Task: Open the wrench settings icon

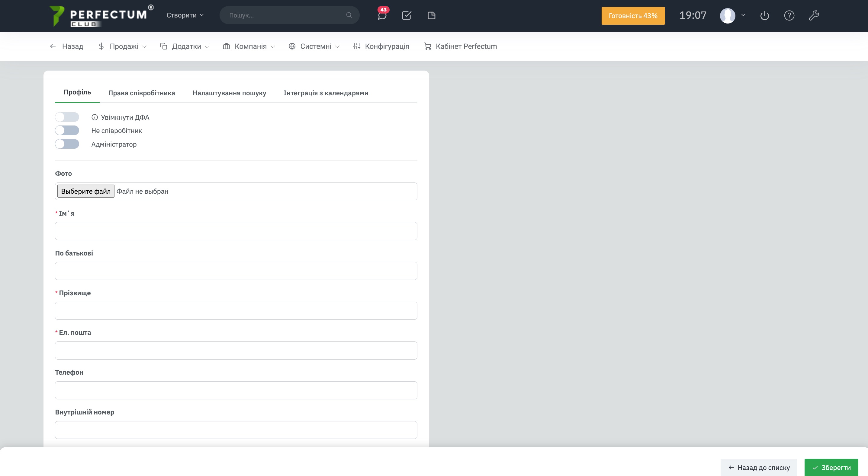Action: tap(814, 15)
